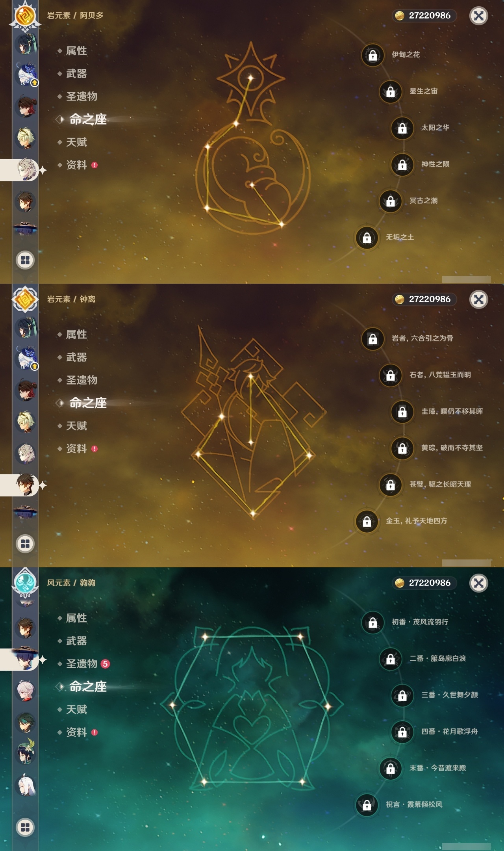Select Albedo avatar in top sidebar

(x=26, y=169)
